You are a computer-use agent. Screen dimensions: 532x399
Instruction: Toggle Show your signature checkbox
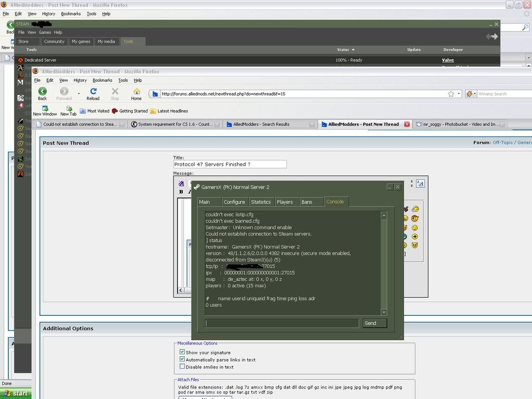tap(182, 352)
